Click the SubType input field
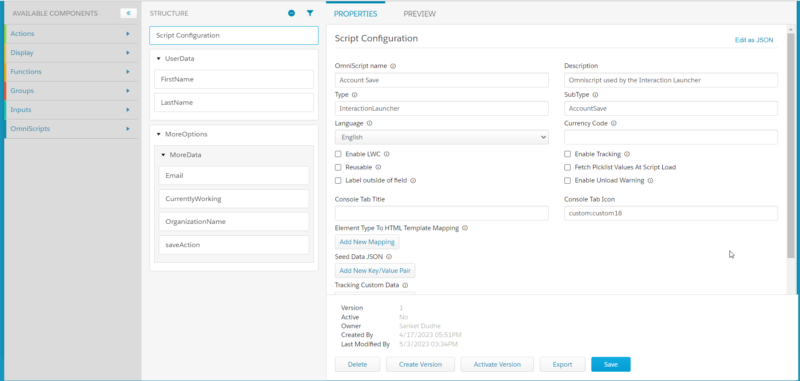 [671, 109]
